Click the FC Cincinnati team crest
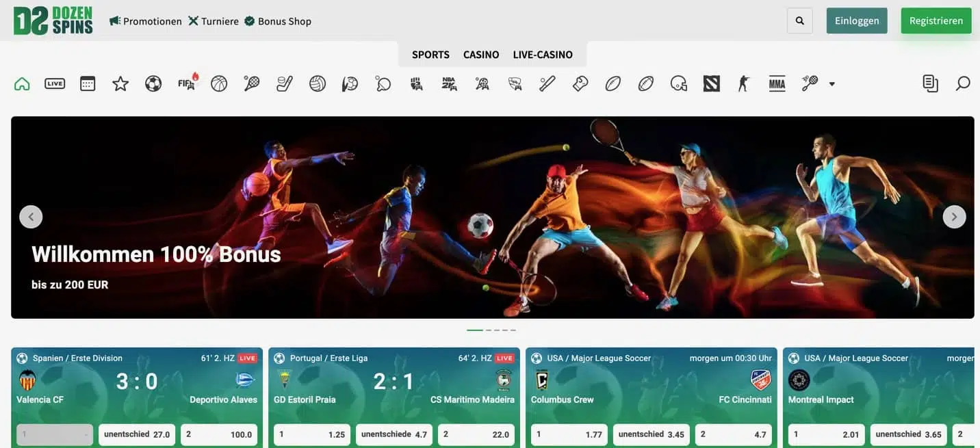Screen dimensions: 980x448 coord(761,380)
